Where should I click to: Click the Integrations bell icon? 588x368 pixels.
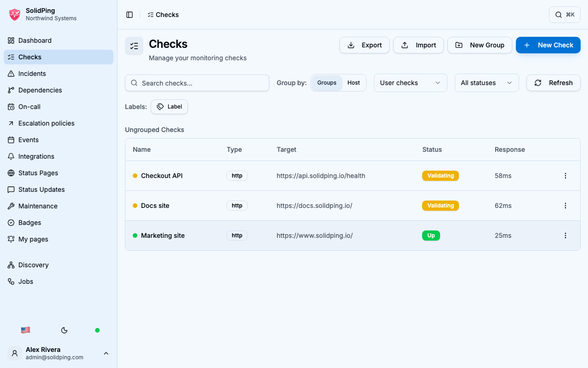click(11, 156)
